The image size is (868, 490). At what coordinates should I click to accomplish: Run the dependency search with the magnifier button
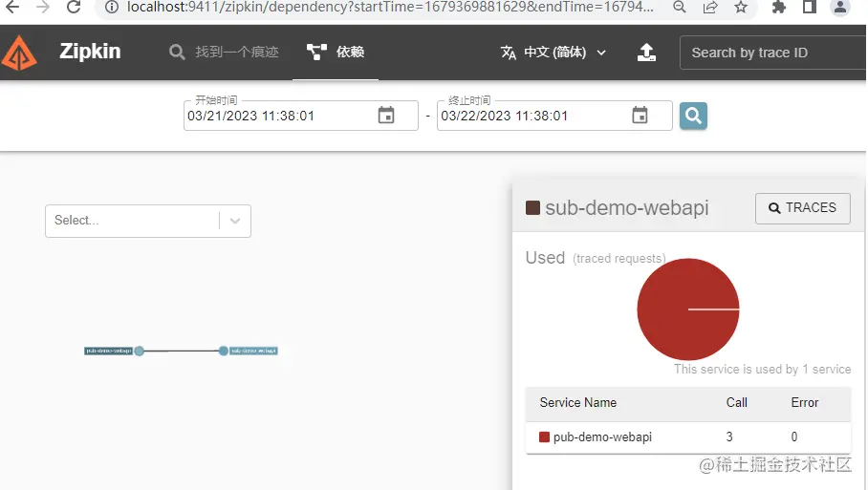tap(693, 116)
